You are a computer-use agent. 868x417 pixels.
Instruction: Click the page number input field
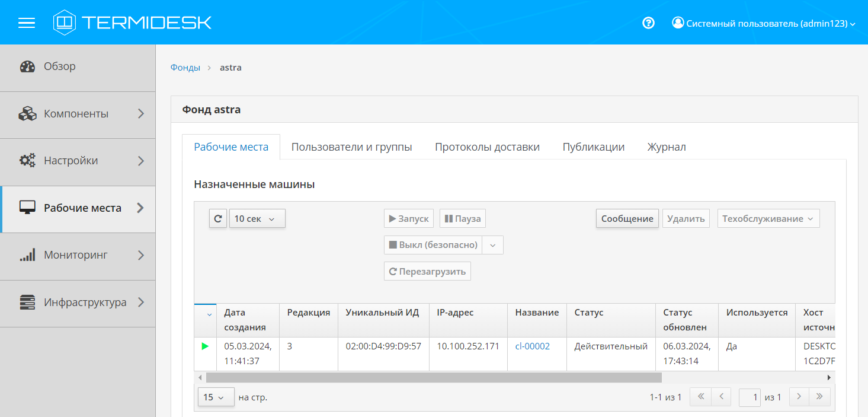coord(750,397)
